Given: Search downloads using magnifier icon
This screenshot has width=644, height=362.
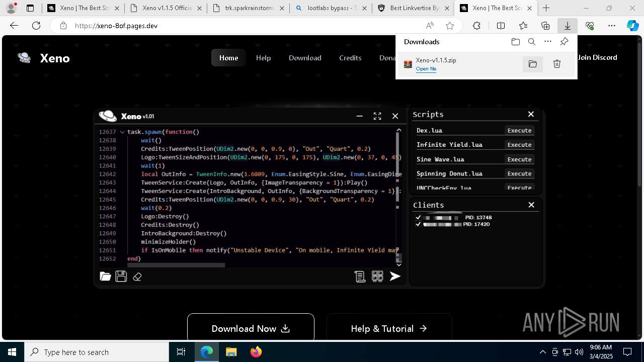Looking at the screenshot, I should click(x=531, y=42).
